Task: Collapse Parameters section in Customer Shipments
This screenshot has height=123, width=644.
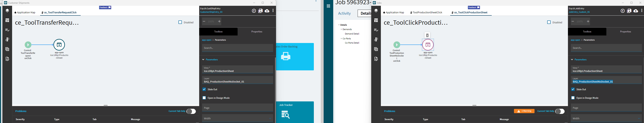Action: pyautogui.click(x=203, y=60)
